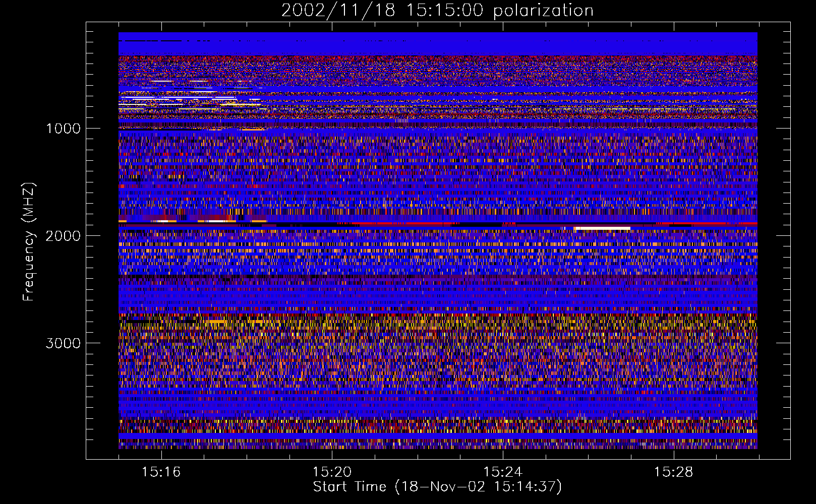Click the '15:28' time tick label

673,472
